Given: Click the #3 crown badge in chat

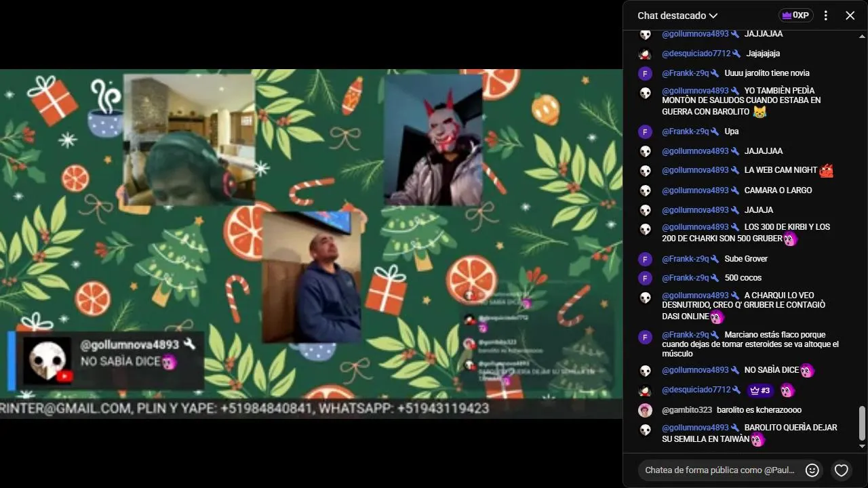Looking at the screenshot, I should [x=760, y=390].
